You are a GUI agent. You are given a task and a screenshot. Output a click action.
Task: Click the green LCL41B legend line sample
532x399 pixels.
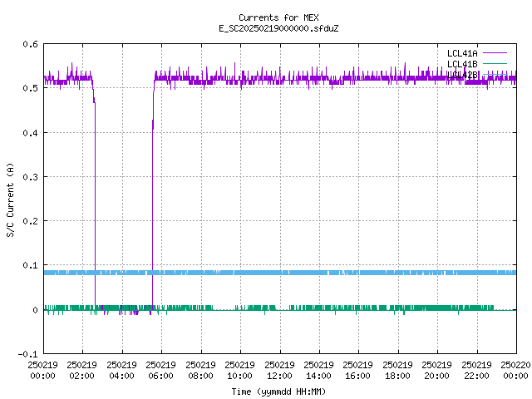click(495, 63)
